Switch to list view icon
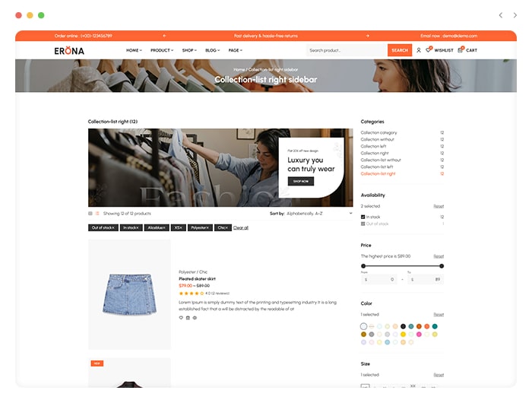532x403 pixels. point(97,214)
